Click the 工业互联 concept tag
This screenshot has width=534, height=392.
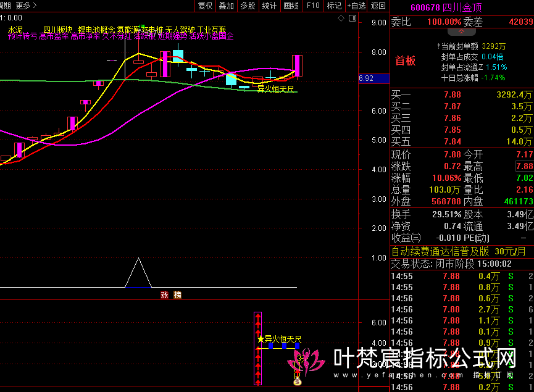point(212,30)
